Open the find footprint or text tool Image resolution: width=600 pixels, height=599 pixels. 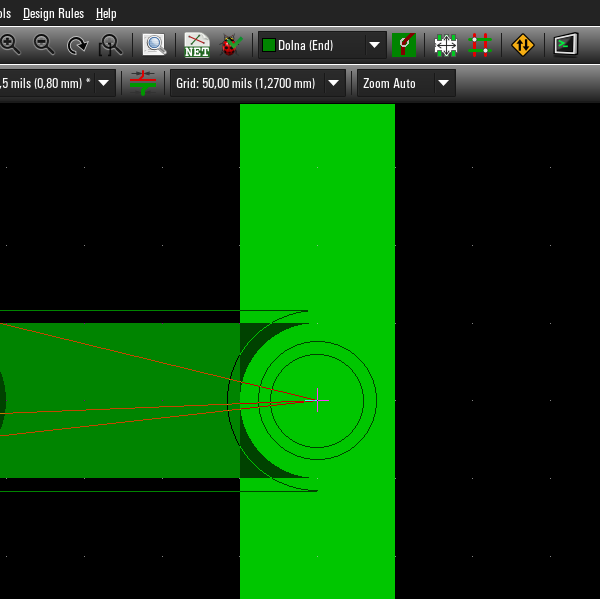(x=154, y=45)
